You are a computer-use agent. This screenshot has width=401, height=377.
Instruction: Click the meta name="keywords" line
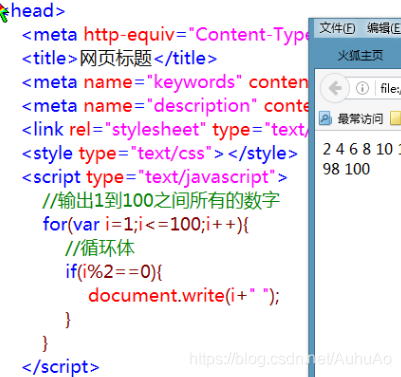point(165,82)
